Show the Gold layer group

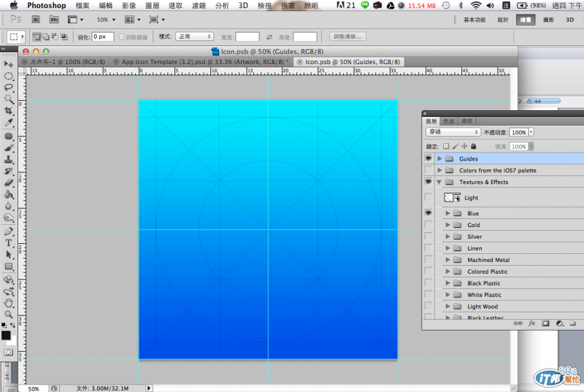(428, 226)
